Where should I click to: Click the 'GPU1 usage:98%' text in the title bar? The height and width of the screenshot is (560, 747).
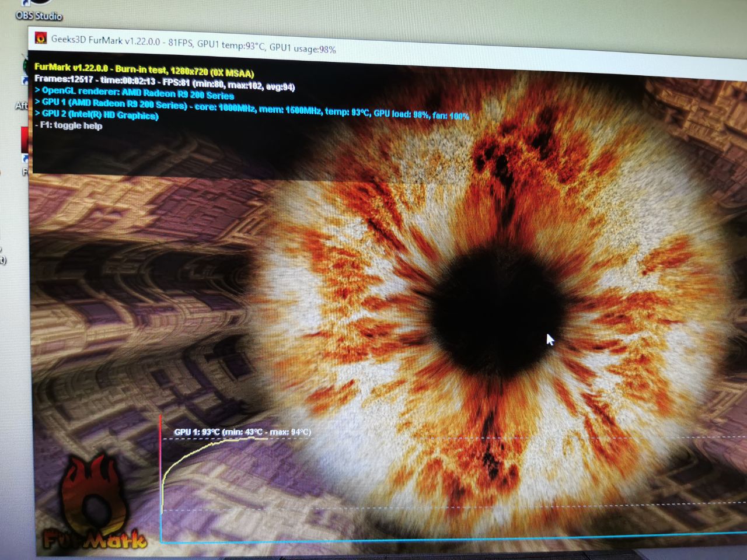click(x=302, y=48)
